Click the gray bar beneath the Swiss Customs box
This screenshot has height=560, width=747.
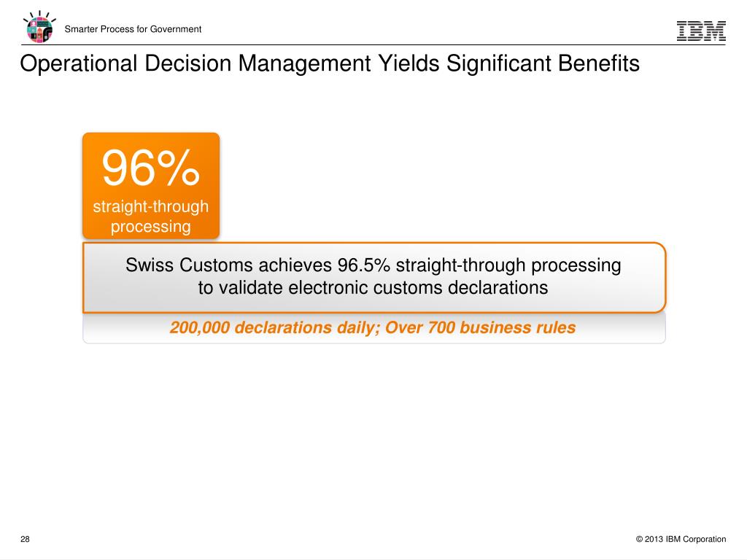374,328
